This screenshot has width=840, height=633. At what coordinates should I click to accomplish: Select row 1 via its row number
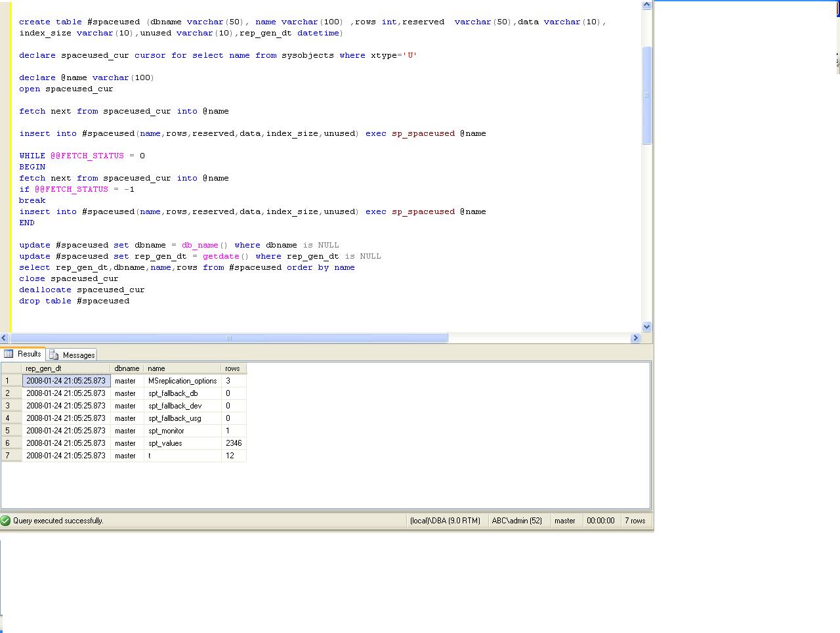coord(11,381)
